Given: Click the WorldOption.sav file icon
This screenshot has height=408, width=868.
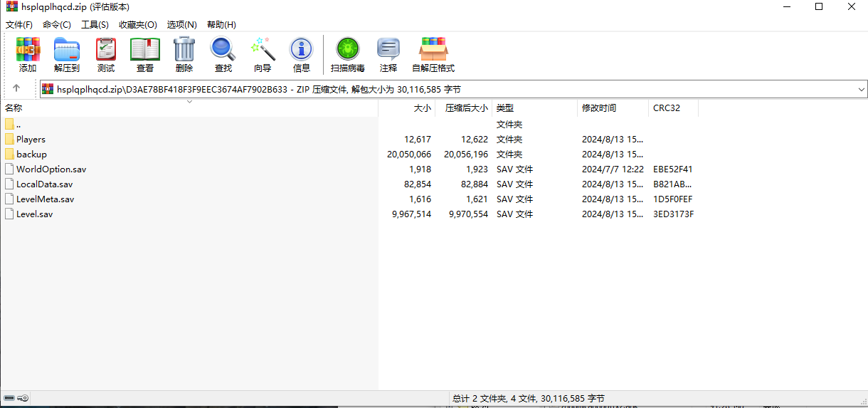Looking at the screenshot, I should point(9,169).
